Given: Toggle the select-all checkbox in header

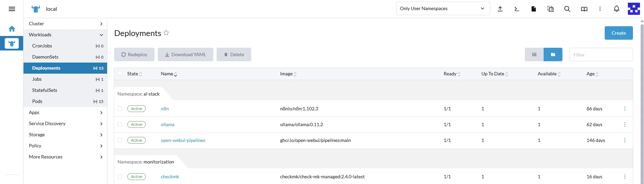Looking at the screenshot, I should tap(120, 73).
